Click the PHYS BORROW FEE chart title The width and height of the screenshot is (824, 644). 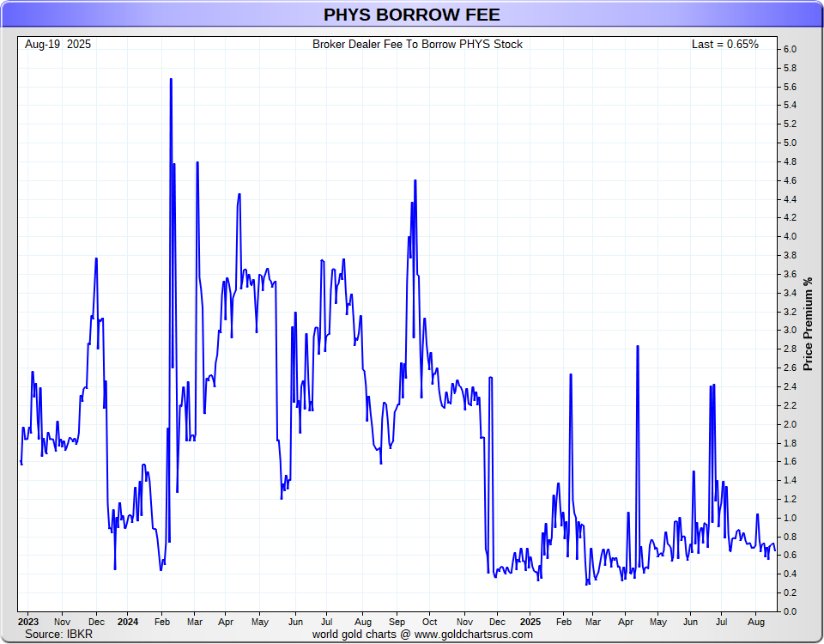pyautogui.click(x=411, y=15)
